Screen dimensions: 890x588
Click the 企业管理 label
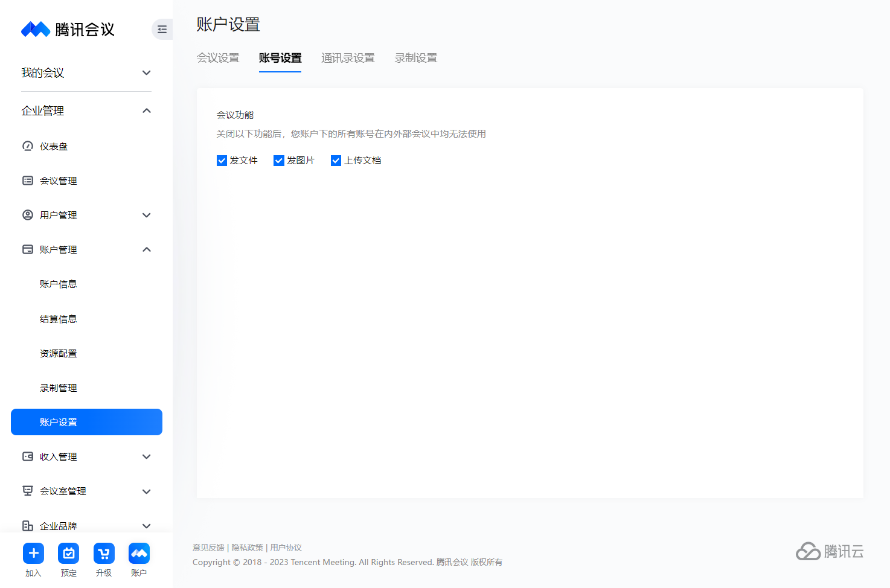click(42, 110)
